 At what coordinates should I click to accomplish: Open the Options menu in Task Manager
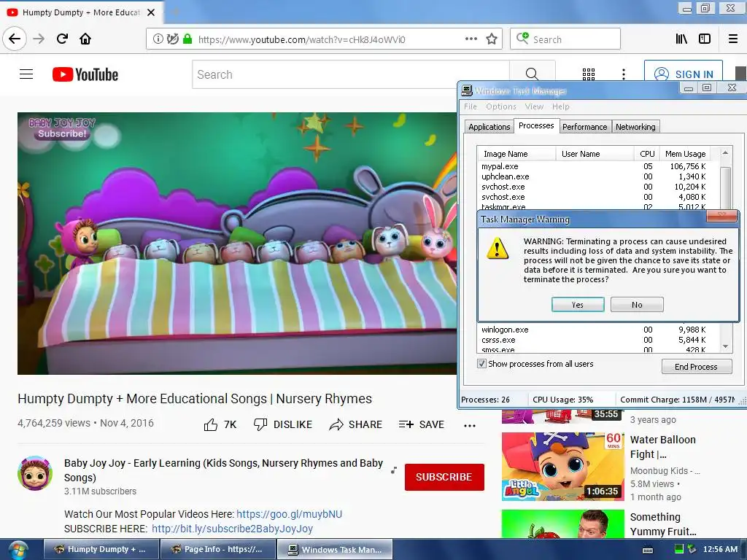pos(501,106)
